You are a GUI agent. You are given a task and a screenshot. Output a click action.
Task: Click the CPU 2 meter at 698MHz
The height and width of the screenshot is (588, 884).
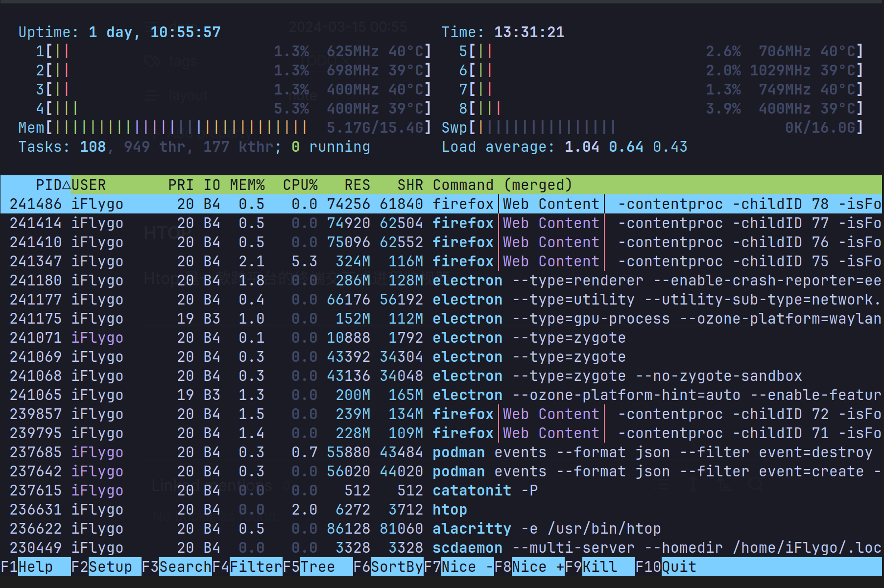tap(234, 71)
